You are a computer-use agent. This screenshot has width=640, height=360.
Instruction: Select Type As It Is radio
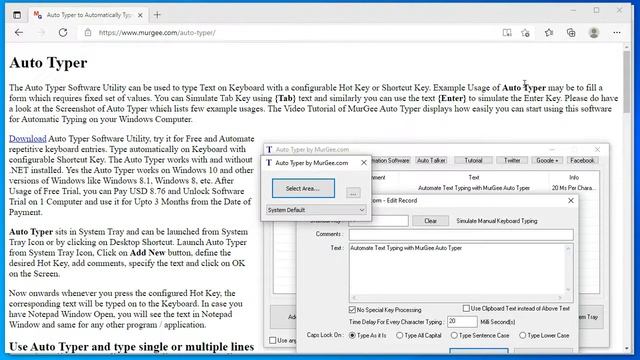click(x=352, y=335)
